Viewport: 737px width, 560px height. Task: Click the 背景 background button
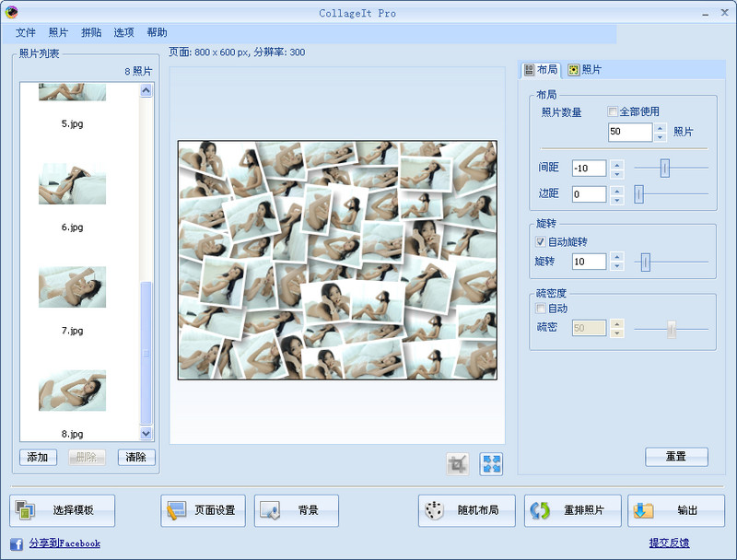tap(297, 510)
